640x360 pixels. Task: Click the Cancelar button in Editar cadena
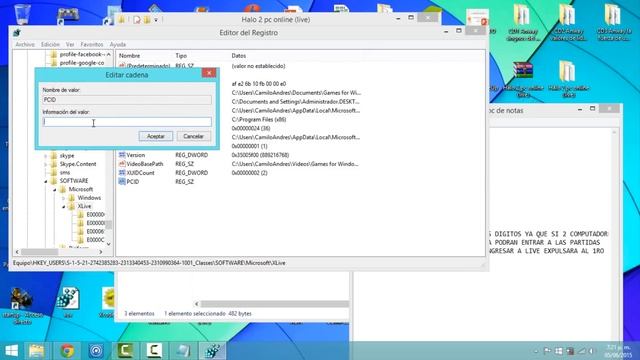coord(193,136)
